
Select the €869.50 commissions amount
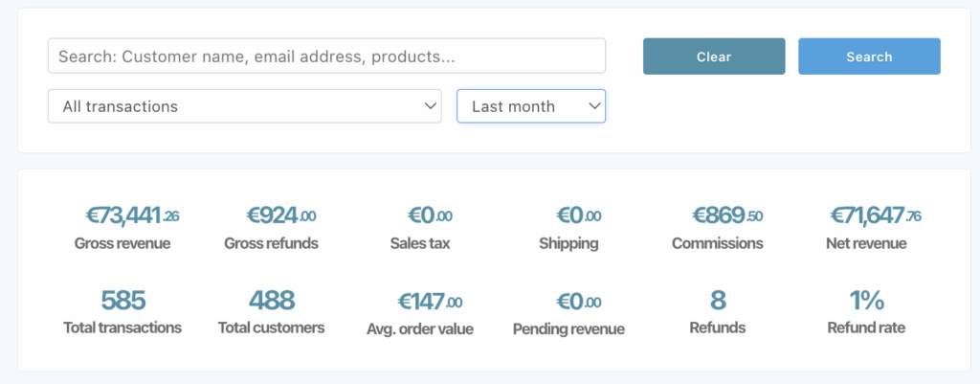(x=727, y=215)
